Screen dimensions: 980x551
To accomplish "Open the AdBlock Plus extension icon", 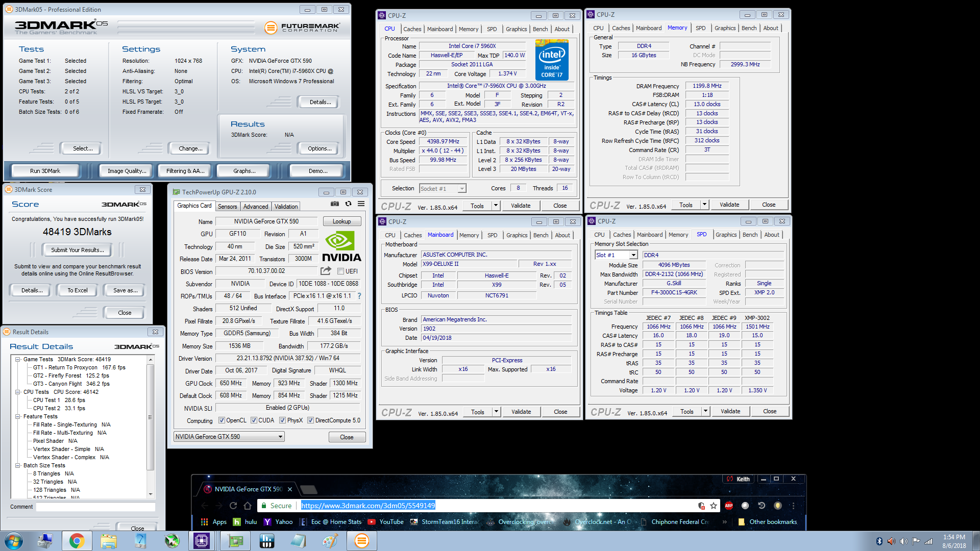I will [729, 506].
